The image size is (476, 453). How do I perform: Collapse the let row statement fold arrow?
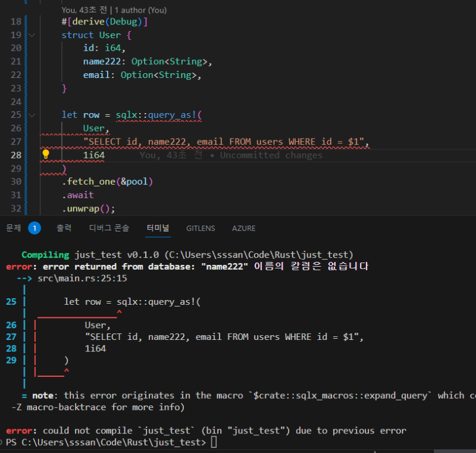click(x=32, y=114)
